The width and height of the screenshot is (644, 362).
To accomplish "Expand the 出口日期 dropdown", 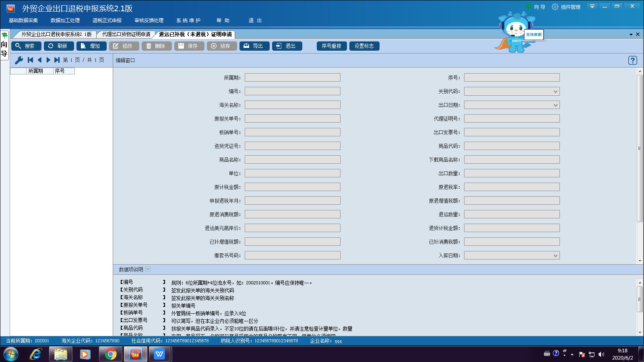I will [555, 105].
